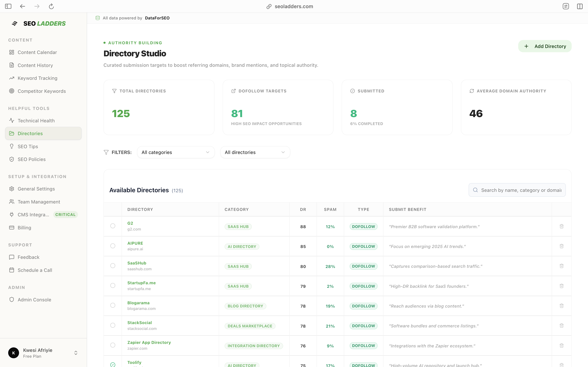Toggle the browser sidebar icon
The width and height of the screenshot is (588, 367).
tap(8, 6)
